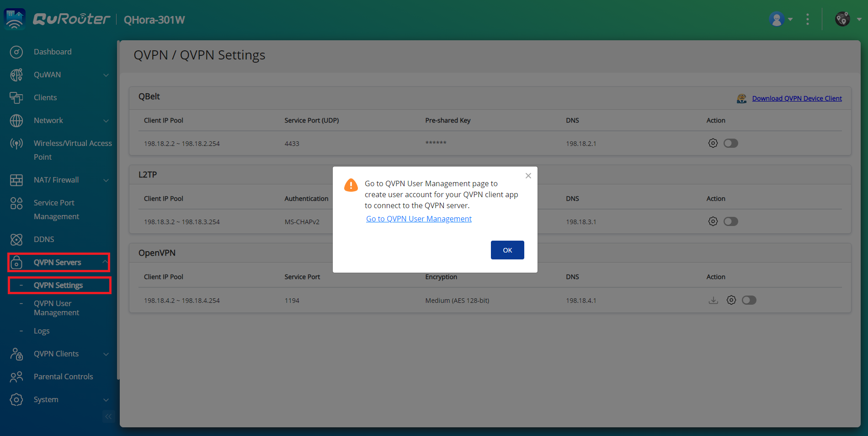Viewport: 868px width, 436px height.
Task: Select QVPN Settings submenu item
Action: pyautogui.click(x=59, y=285)
